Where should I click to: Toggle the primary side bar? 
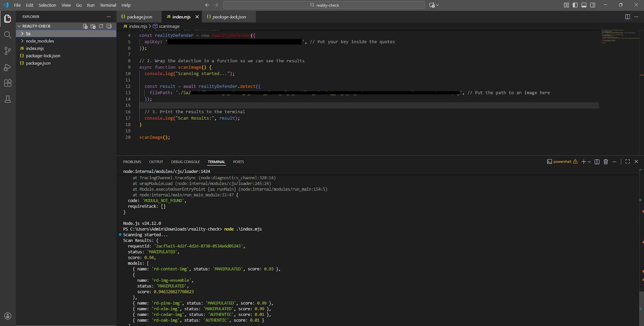(575, 5)
